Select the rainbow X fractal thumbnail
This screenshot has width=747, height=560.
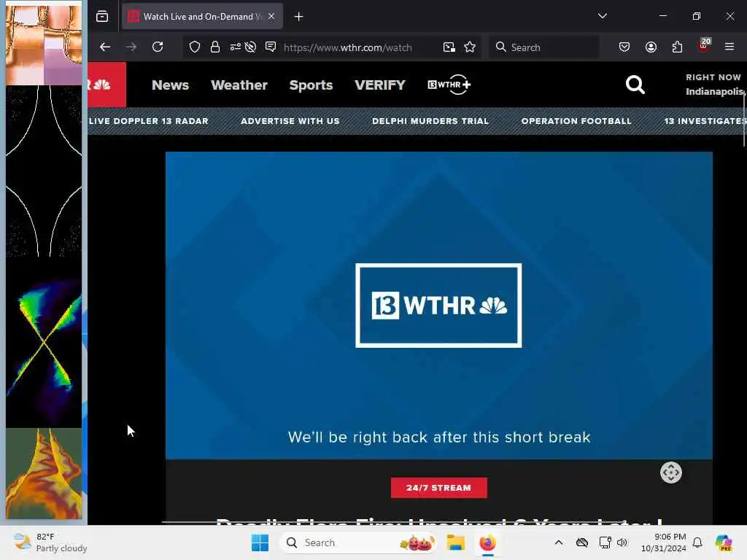point(43,343)
